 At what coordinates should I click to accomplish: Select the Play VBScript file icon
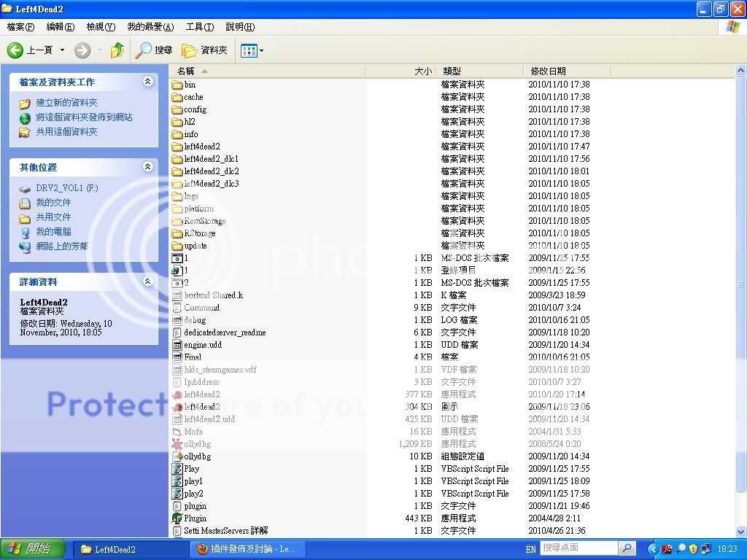(x=177, y=469)
